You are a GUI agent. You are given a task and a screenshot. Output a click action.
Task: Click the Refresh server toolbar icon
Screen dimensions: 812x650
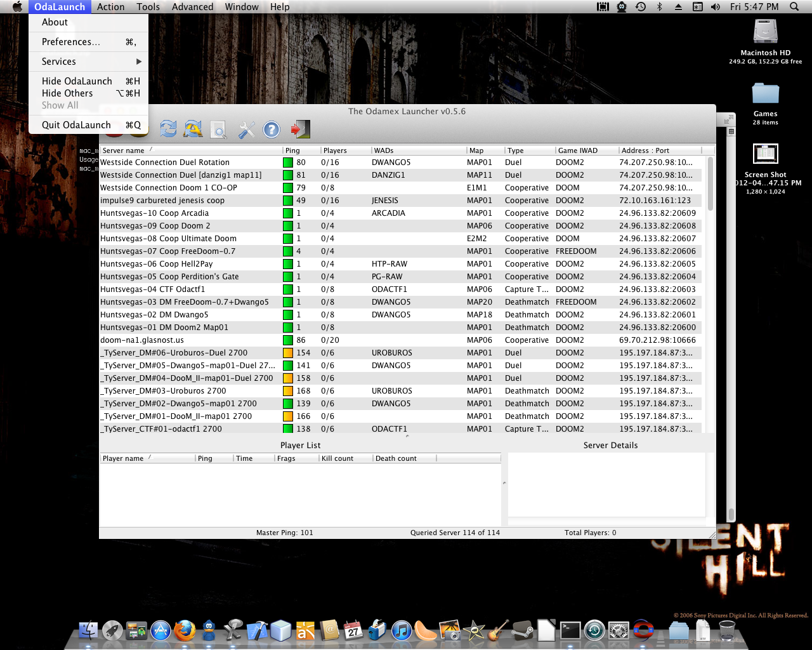(x=168, y=129)
